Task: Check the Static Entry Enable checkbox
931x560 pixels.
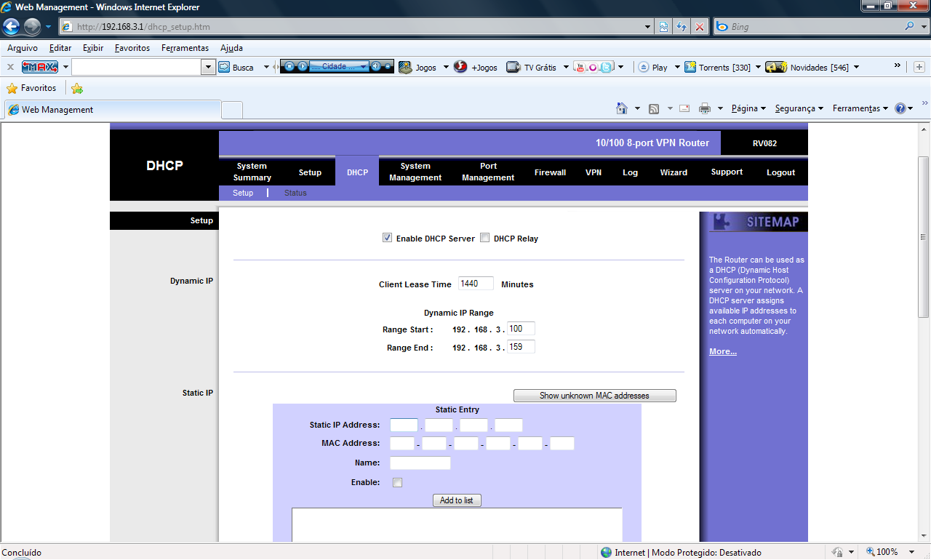Action: pyautogui.click(x=397, y=482)
